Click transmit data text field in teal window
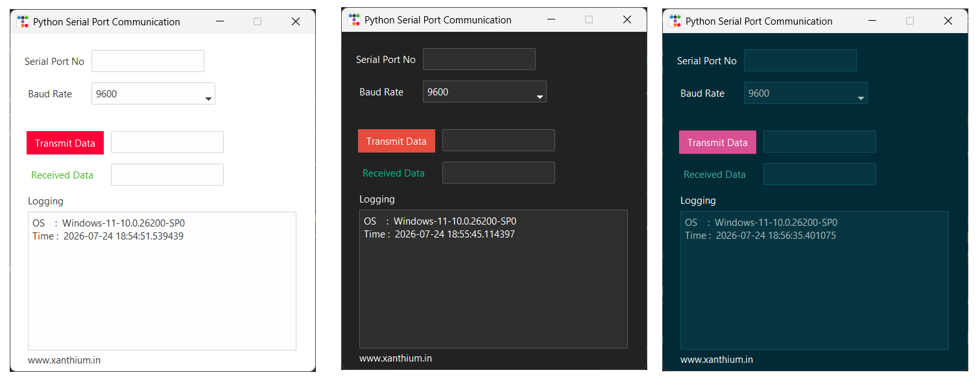Image resolution: width=980 pixels, height=381 pixels. point(820,141)
